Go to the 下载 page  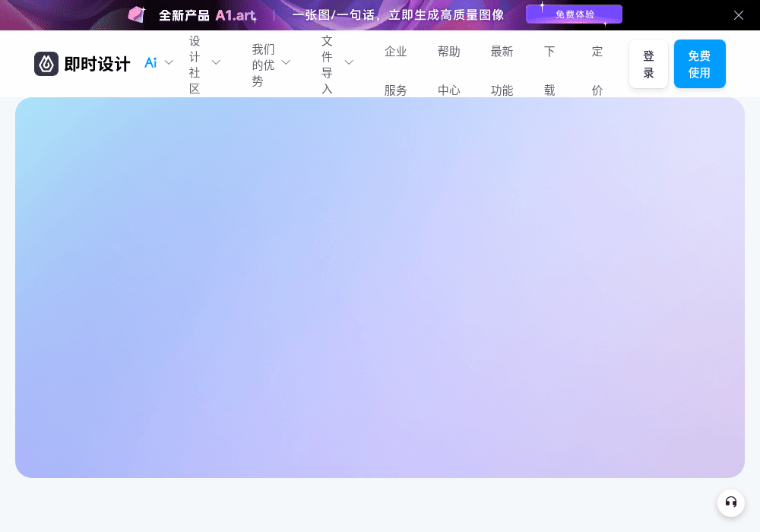(x=549, y=71)
